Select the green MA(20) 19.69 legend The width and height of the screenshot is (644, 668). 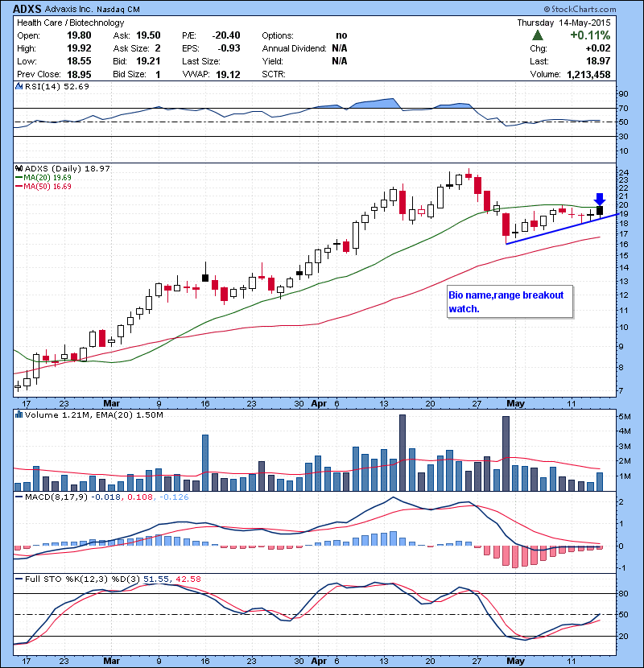coord(43,178)
